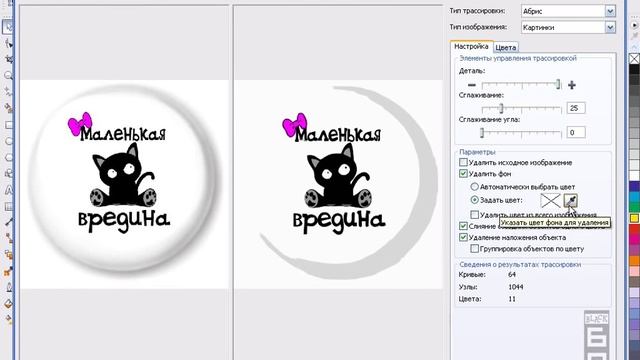
Task: Click the background color eyedropper button
Action: tap(571, 200)
